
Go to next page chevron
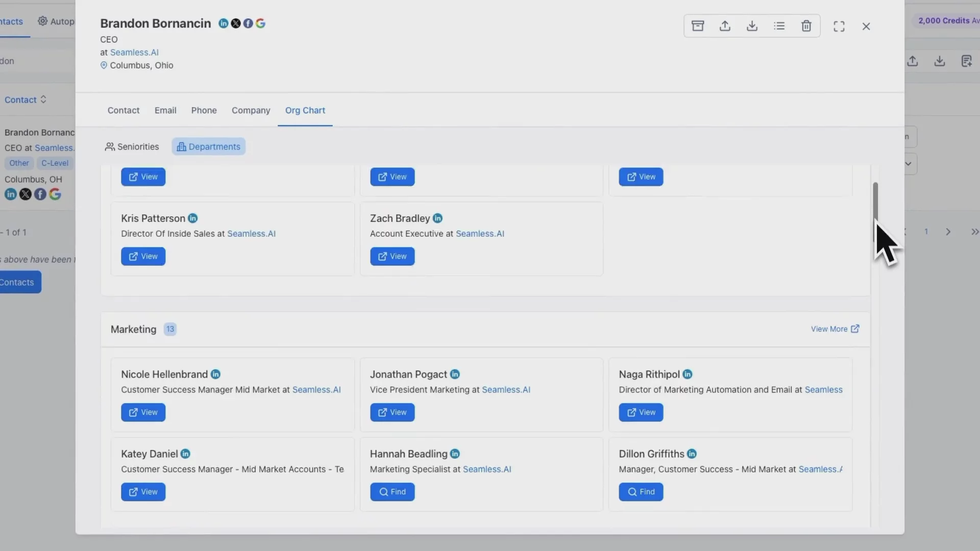pos(948,232)
